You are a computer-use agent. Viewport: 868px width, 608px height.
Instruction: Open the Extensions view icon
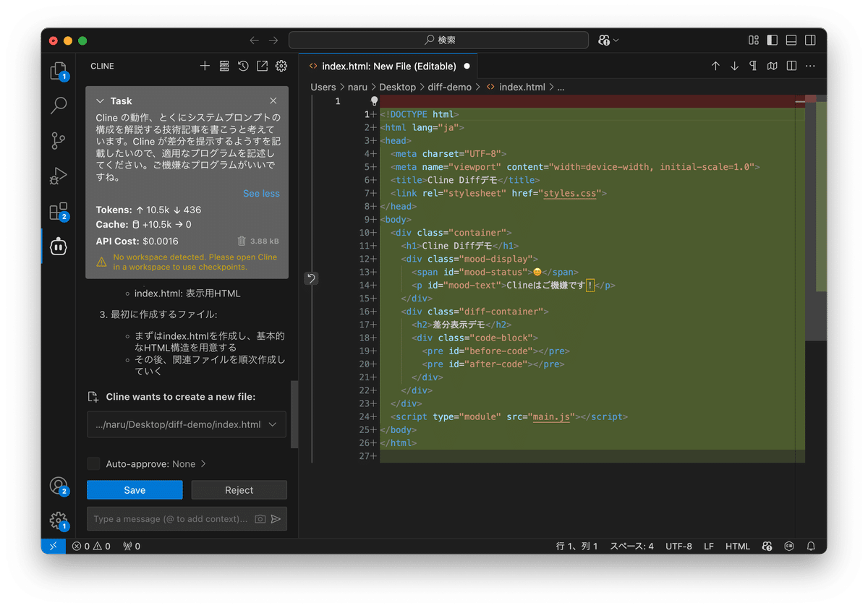point(58,211)
